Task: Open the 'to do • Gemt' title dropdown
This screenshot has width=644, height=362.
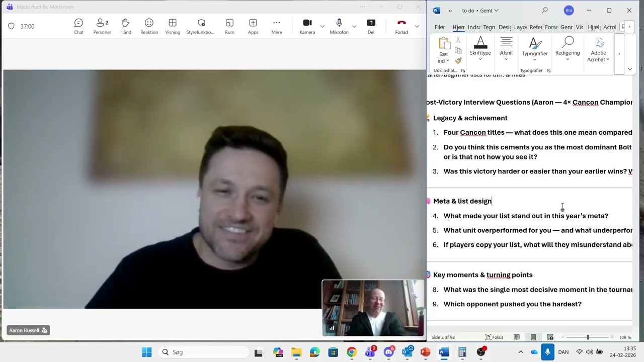Action: (480, 10)
